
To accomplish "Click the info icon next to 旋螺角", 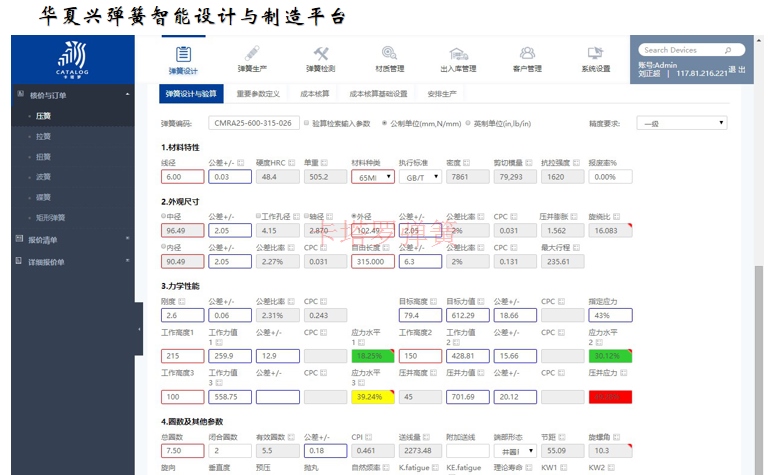I will click(616, 437).
